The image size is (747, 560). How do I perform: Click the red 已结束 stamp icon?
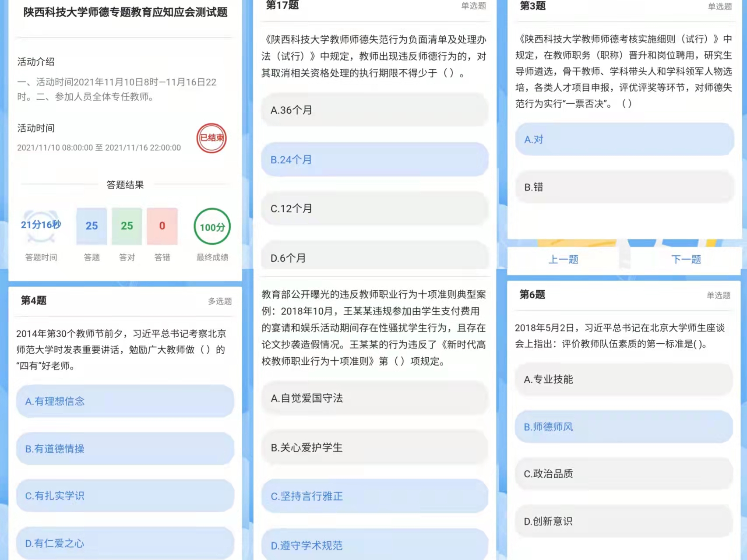(x=211, y=138)
